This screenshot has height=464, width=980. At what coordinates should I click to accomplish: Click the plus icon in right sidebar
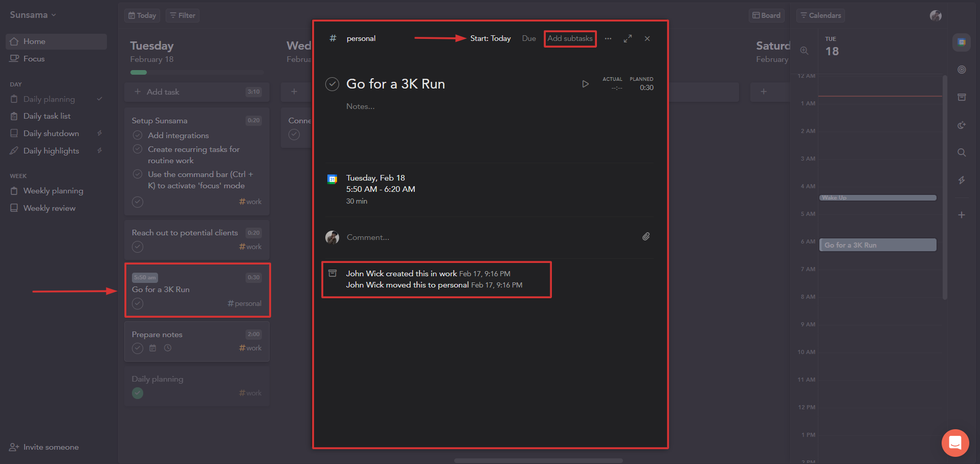click(962, 215)
